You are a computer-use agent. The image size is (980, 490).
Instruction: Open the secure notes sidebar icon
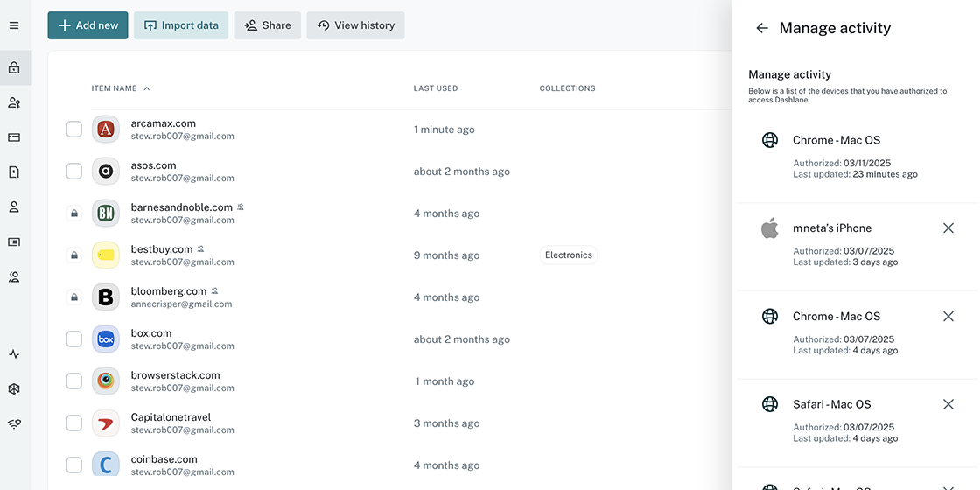coord(14,172)
